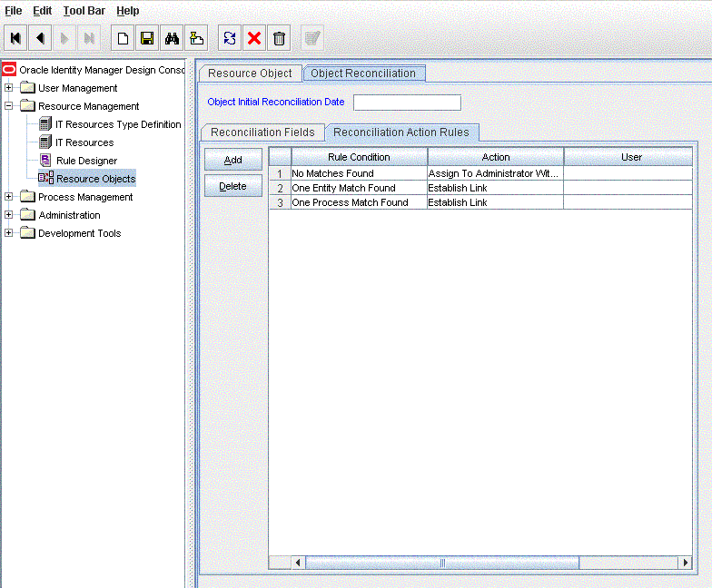Select Rule Designer tree label
This screenshot has height=588, width=712.
(x=87, y=161)
